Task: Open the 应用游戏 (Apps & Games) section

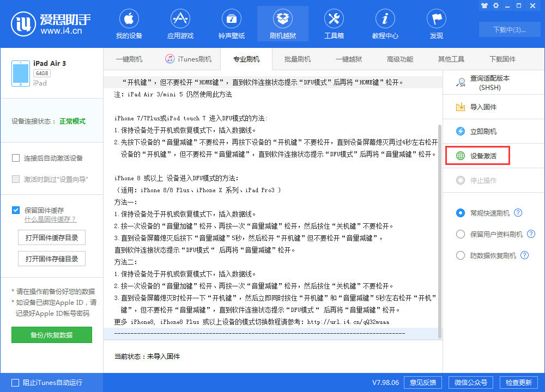Action: click(x=180, y=23)
